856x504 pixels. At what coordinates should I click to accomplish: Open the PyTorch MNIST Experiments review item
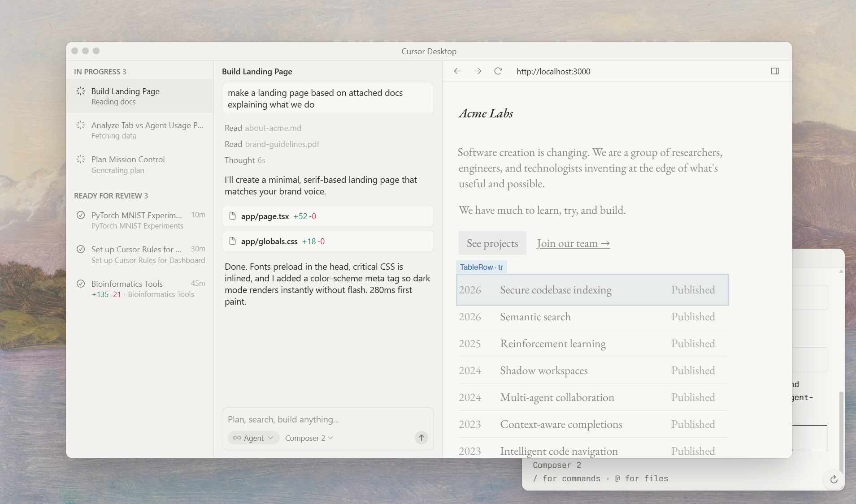(139, 220)
